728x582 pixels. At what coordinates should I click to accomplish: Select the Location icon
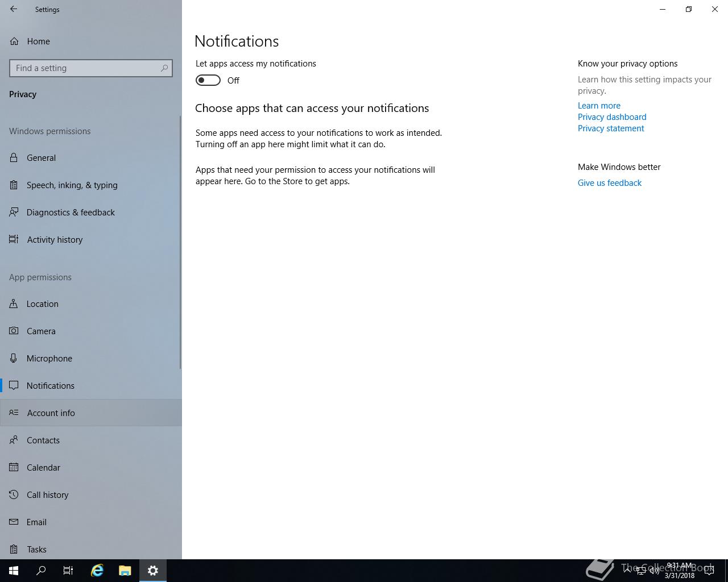pos(14,304)
